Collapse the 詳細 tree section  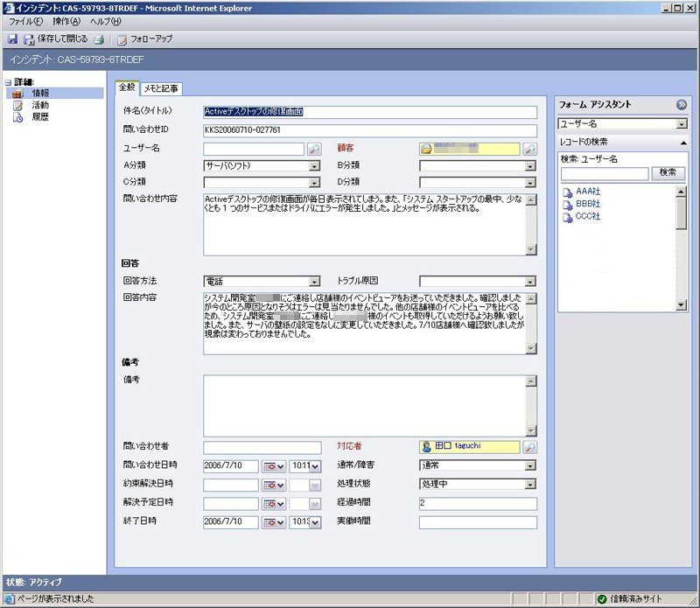click(8, 82)
